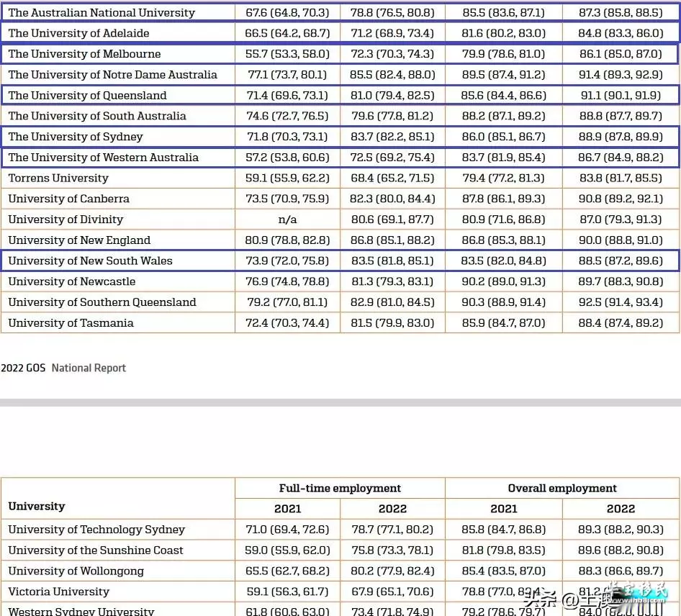Click the 2022 GOS National Report footer
Screen dimensions: 681x616
[x=63, y=368]
